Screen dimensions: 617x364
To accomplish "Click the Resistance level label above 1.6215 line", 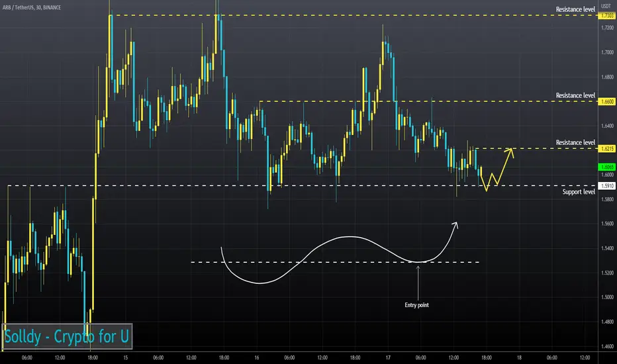I will pyautogui.click(x=575, y=142).
